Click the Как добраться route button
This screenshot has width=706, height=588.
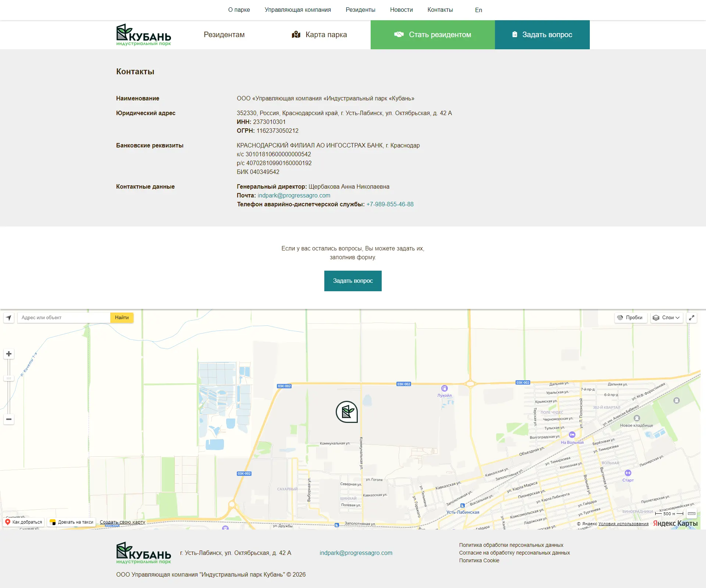[x=24, y=522]
